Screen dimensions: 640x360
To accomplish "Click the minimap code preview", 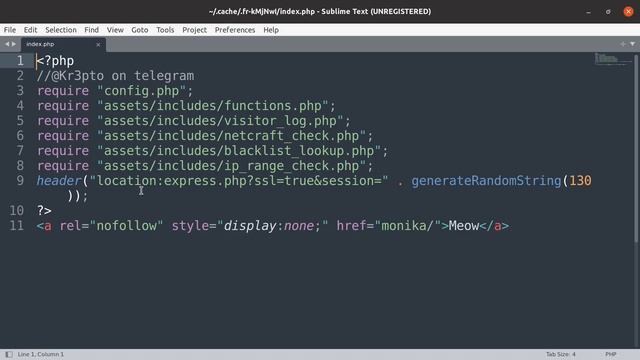I will [612, 59].
